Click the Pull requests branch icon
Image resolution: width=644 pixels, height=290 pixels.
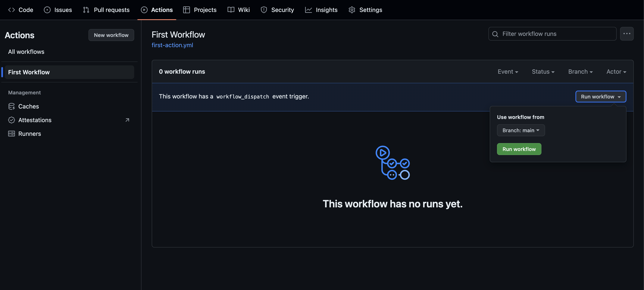coord(86,10)
